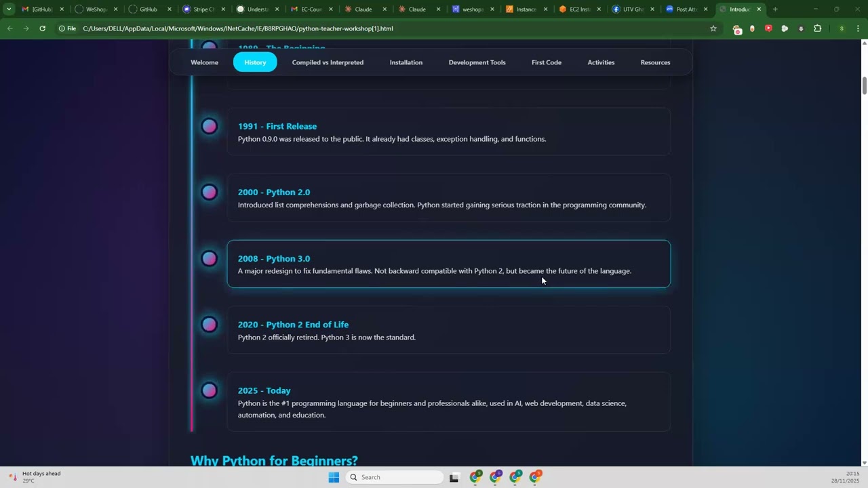Open the first Chrome taskbar icon
The image size is (868, 488).
pyautogui.click(x=475, y=477)
